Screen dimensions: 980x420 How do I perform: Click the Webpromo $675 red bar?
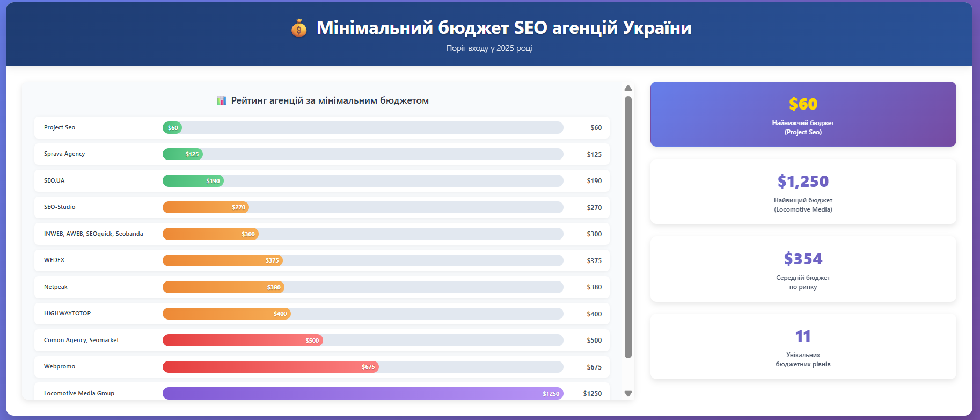click(270, 367)
